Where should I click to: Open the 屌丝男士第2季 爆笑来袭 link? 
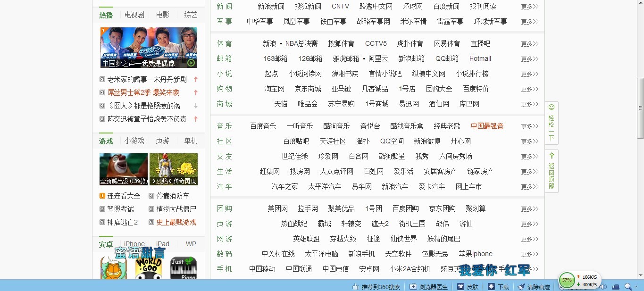143,92
